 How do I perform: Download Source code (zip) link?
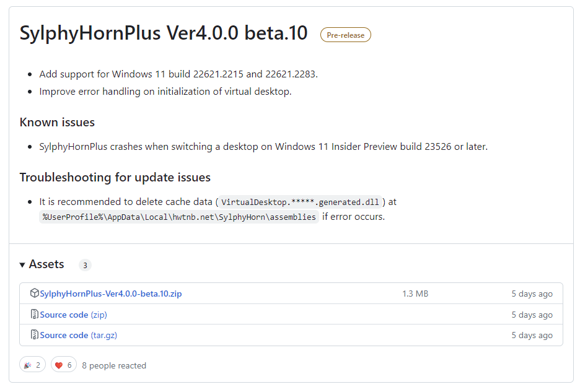[x=73, y=315]
